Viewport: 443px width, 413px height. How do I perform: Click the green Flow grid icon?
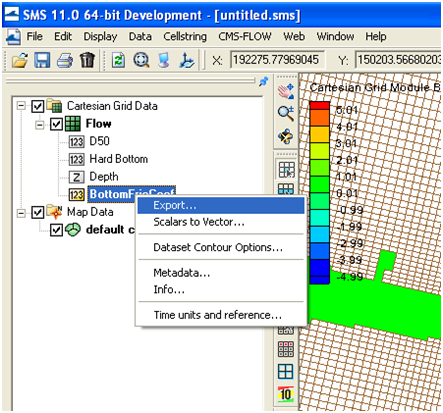[73, 124]
